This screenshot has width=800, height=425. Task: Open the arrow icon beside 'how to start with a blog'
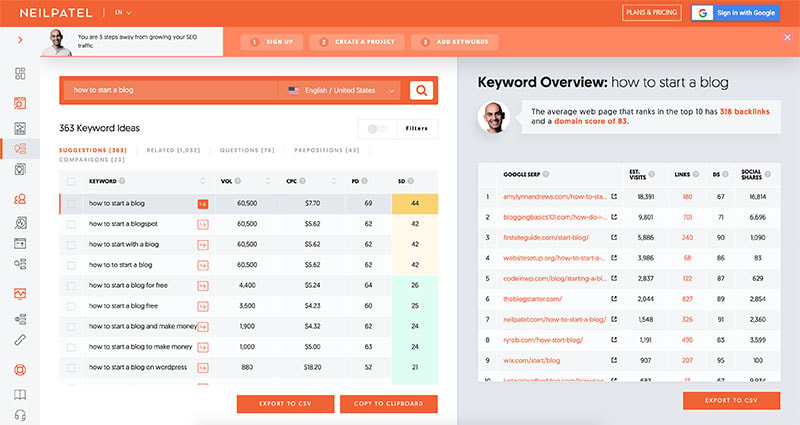pyautogui.click(x=203, y=245)
